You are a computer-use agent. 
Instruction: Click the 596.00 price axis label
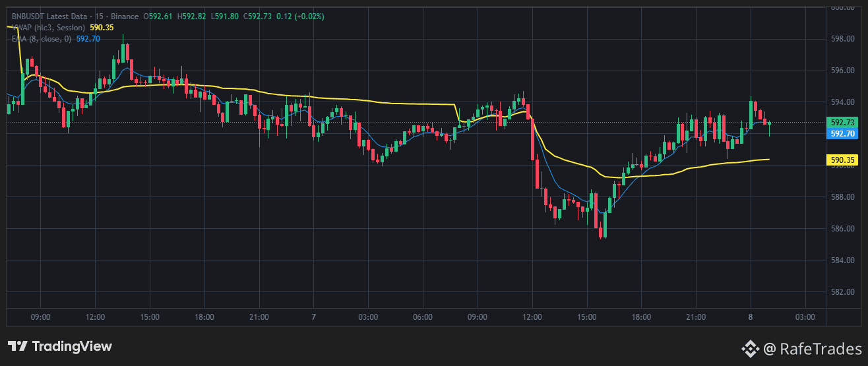click(842, 70)
